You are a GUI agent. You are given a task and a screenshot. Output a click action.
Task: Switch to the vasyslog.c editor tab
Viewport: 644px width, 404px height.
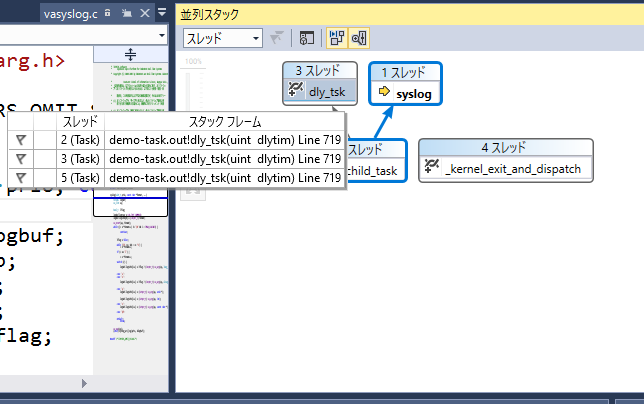coord(68,13)
